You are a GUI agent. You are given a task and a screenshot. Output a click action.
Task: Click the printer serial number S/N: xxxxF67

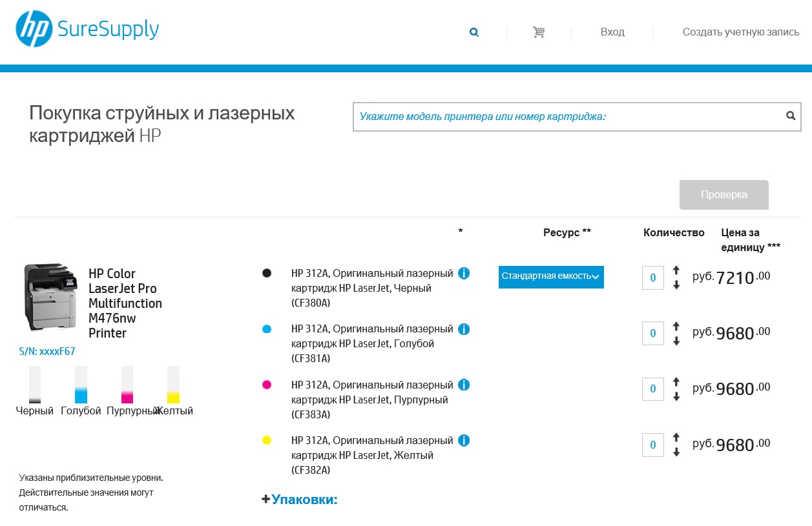pyautogui.click(x=47, y=352)
